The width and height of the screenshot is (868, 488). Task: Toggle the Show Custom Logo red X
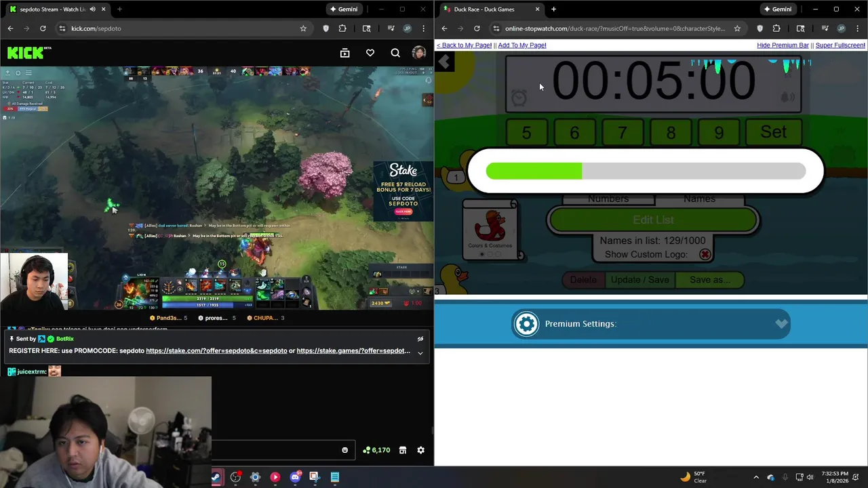705,255
